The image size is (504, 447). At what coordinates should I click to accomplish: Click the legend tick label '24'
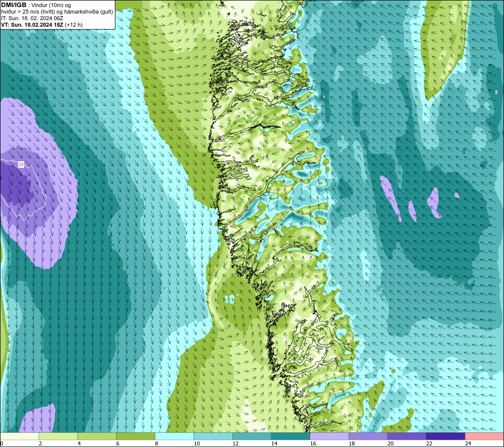[468, 443]
